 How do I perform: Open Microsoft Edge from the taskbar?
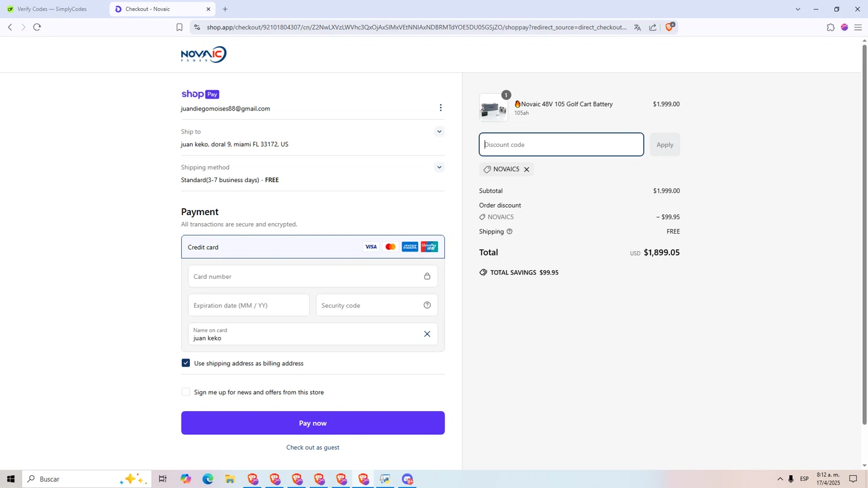pos(208,479)
